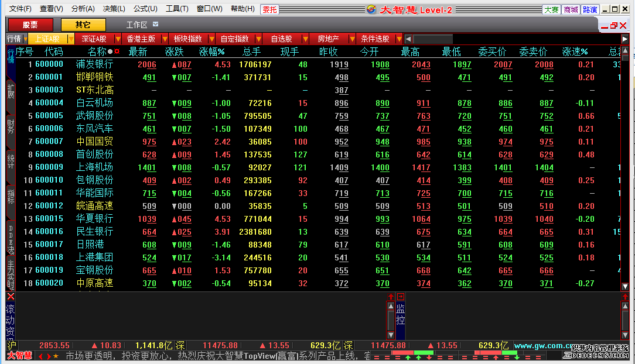Expand the 行情 dropdown arrow
635x364 pixels.
click(x=25, y=39)
